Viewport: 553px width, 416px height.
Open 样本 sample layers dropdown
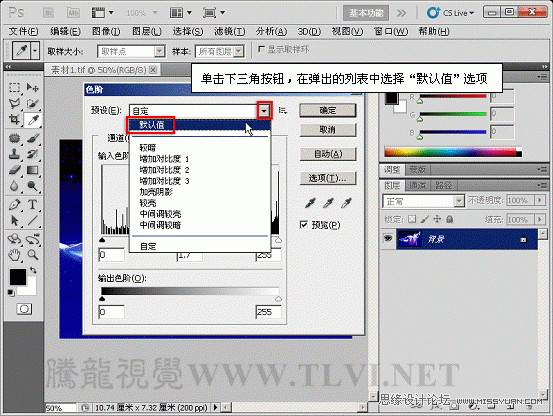pos(239,51)
